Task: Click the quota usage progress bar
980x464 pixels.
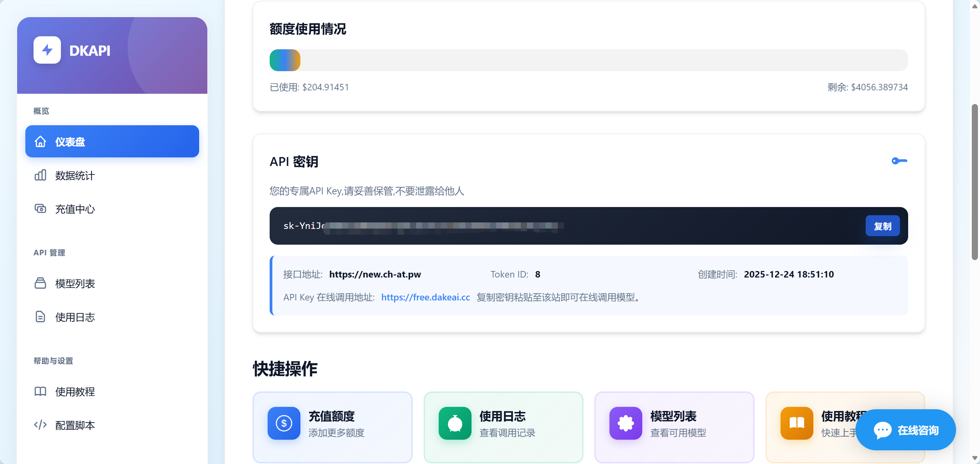Action: (588, 60)
